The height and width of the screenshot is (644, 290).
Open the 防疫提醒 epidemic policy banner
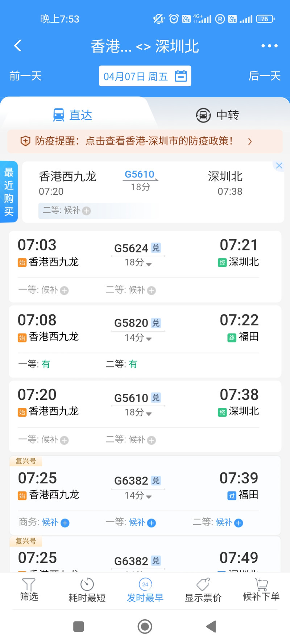point(145,141)
